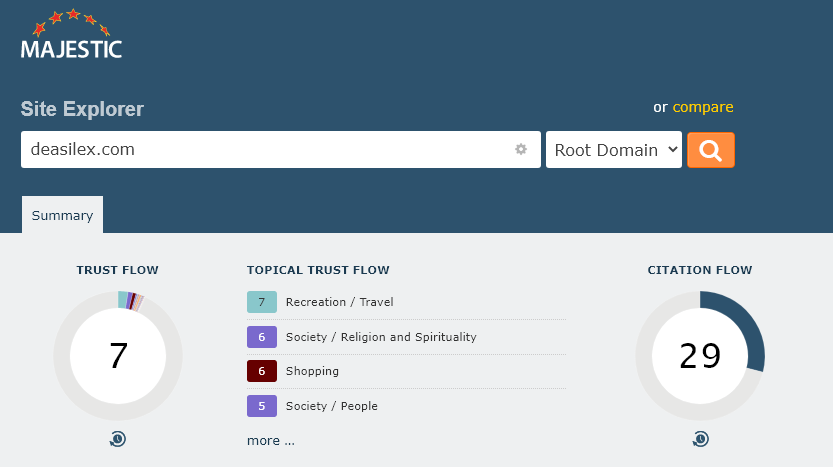This screenshot has height=467, width=833.
Task: Click the compare link
Action: [x=703, y=107]
